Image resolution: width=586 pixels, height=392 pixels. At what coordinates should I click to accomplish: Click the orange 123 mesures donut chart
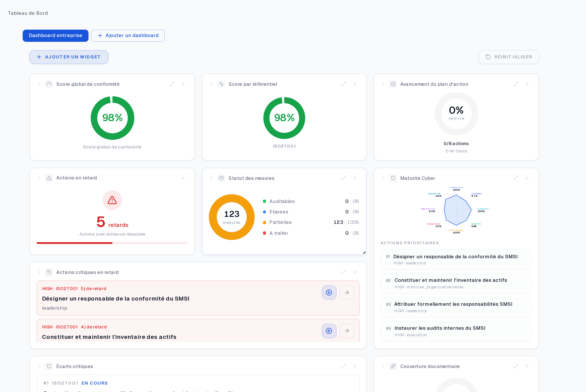coord(232,217)
